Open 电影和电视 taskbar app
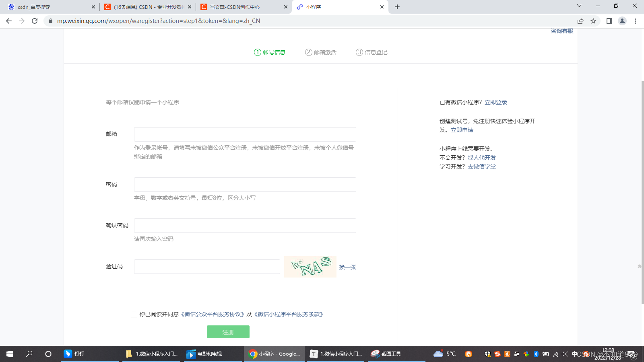 (213, 354)
